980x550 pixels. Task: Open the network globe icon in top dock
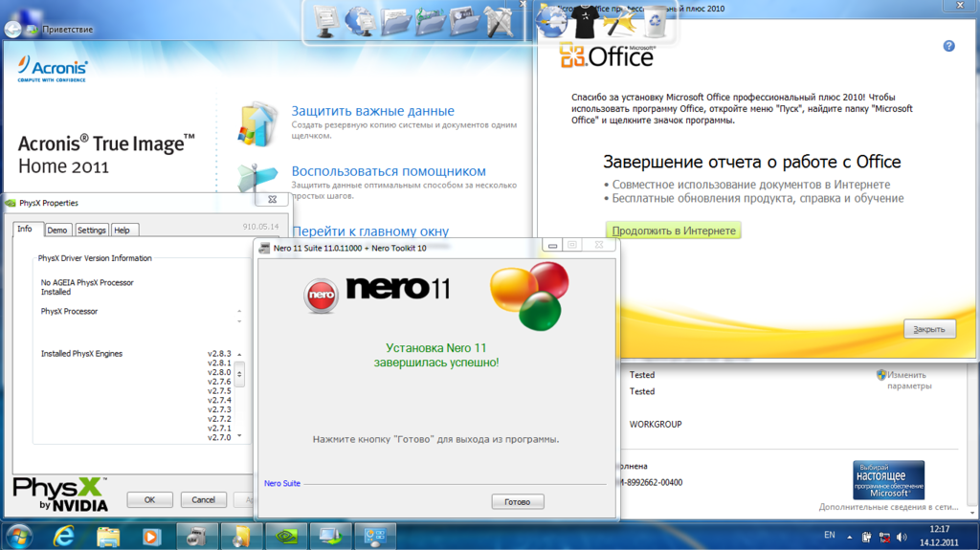pos(361,21)
